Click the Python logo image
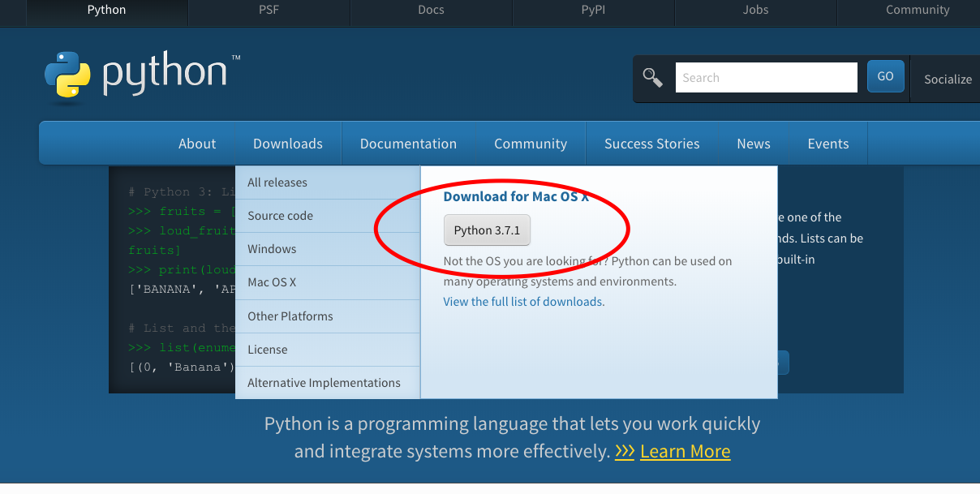This screenshot has width=980, height=494. tap(142, 77)
